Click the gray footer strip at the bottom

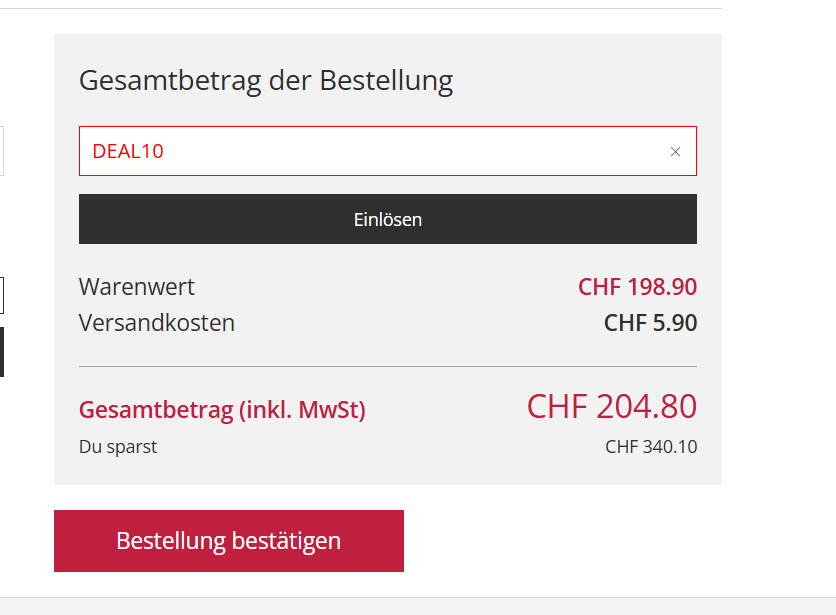click(418, 606)
